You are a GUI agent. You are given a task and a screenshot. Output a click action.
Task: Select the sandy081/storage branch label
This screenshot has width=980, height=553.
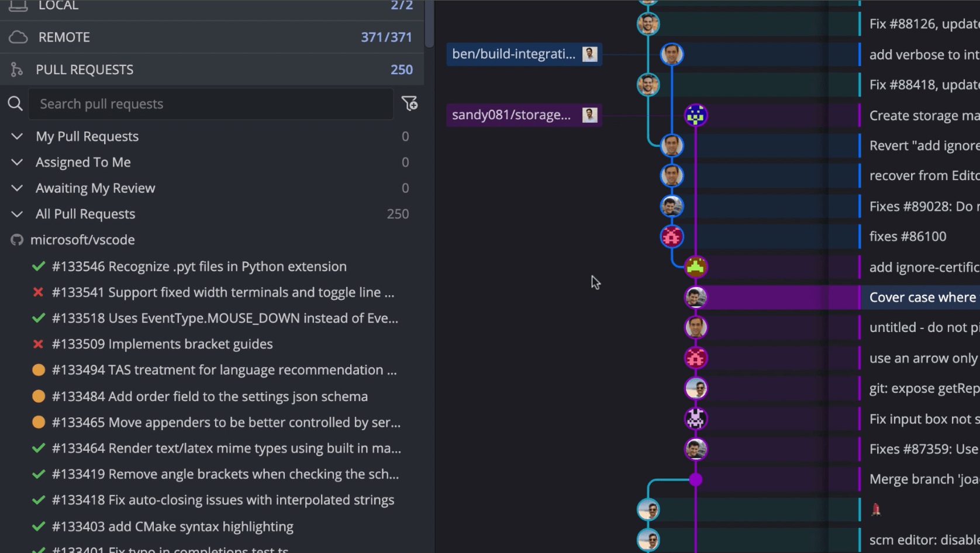(511, 115)
